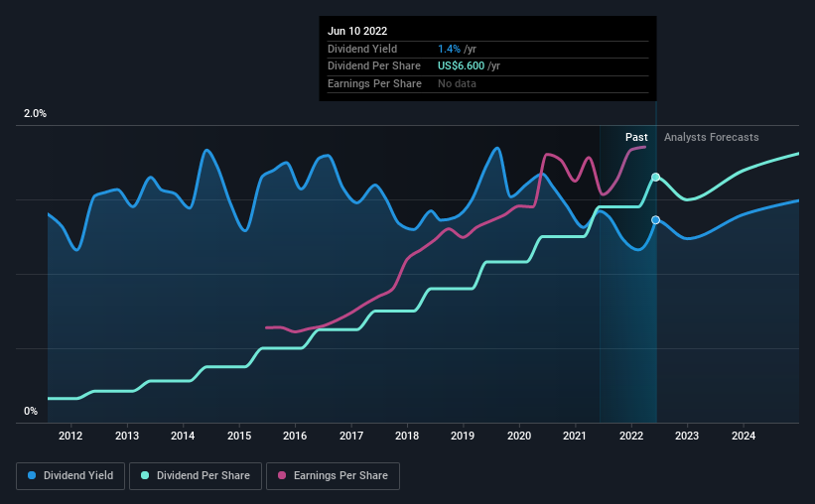The width and height of the screenshot is (815, 504).
Task: Click the 0% y-axis label
Action: (31, 411)
